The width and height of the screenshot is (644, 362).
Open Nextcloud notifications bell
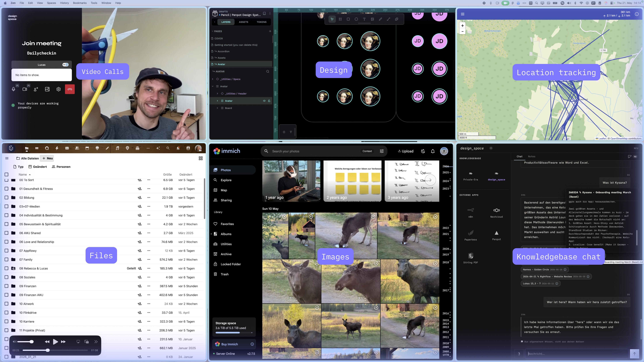178,148
